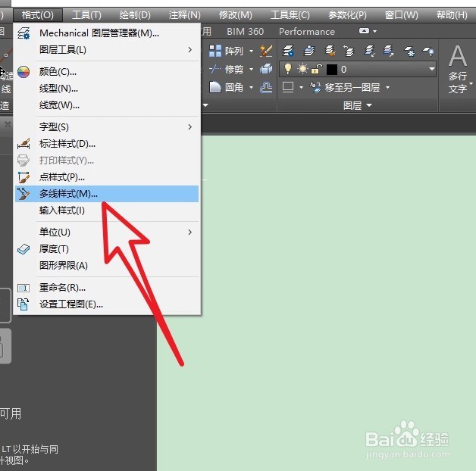Click the black color swatch of layer 0
Viewport: 476px width, 471px height.
332,70
